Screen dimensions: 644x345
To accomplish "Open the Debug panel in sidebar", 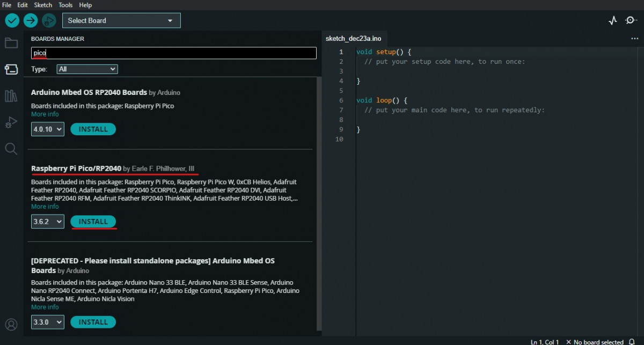I will click(x=11, y=122).
